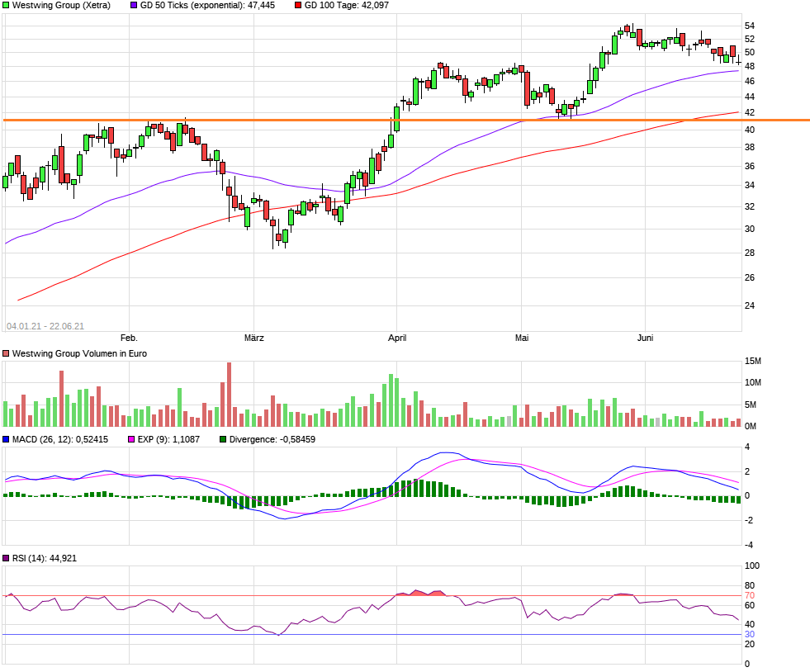Viewport: 810px width, 672px height.
Task: Click the price axis value 54
Action: (750, 26)
